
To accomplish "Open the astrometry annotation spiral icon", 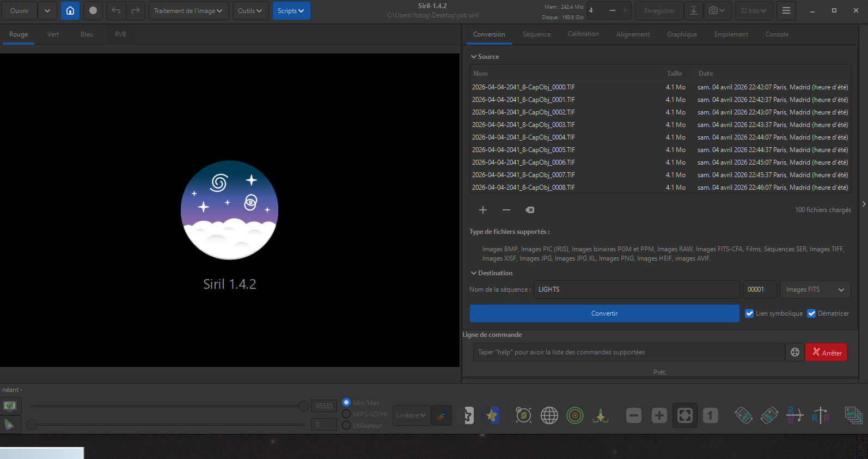I will 524,415.
